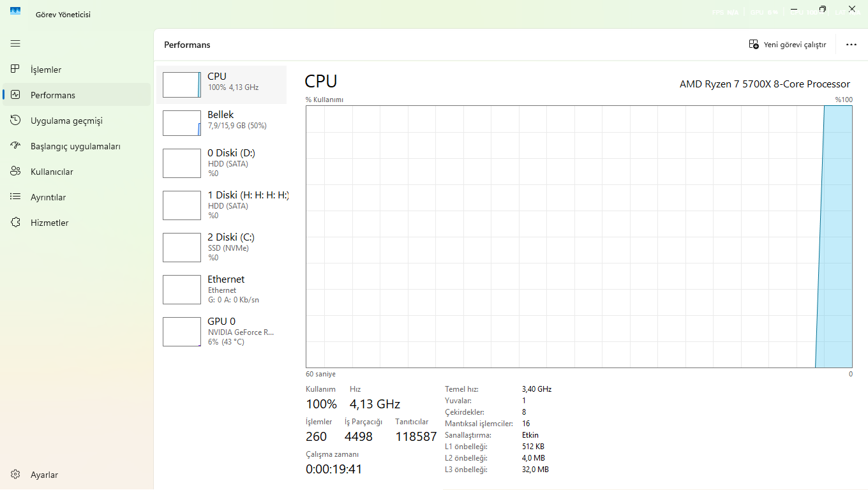Click the 100% value under Kullanım
The height and width of the screenshot is (490, 868).
pyautogui.click(x=322, y=404)
